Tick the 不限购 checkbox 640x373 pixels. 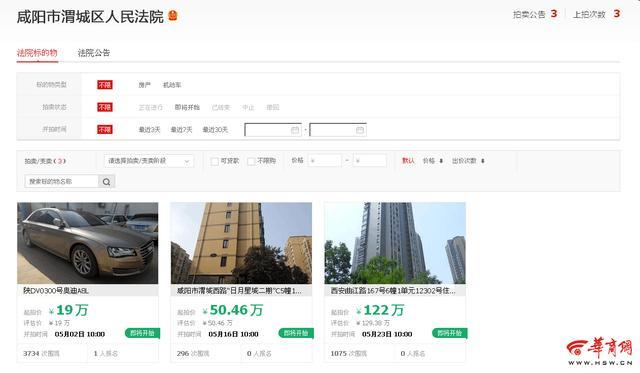click(x=251, y=161)
